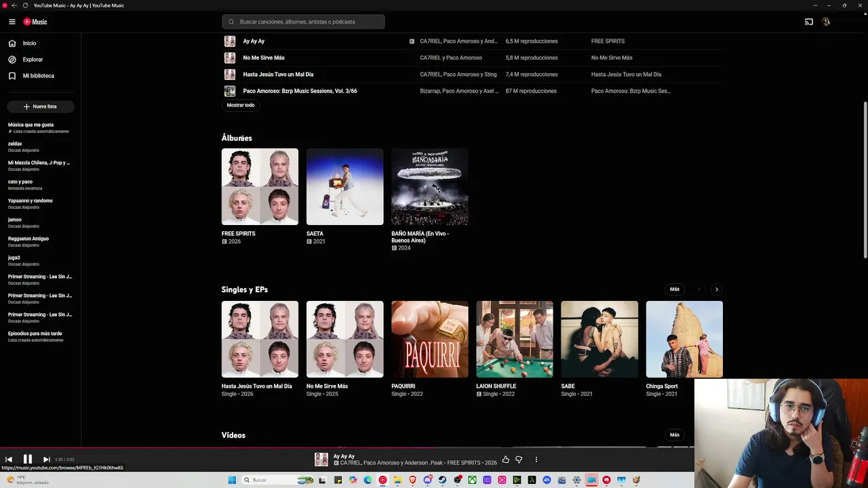This screenshot has width=868, height=488.
Task: Play the Ay Ay Ay song row thumbnail
Action: coord(230,41)
